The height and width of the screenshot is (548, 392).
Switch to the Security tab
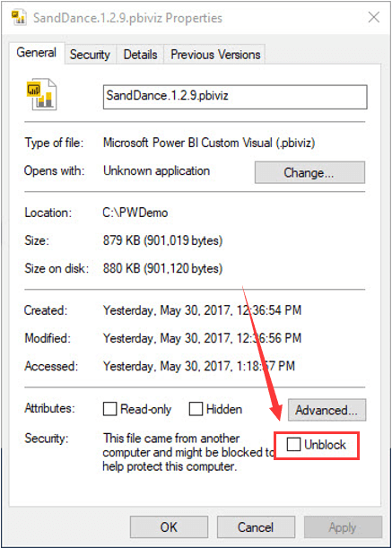[x=90, y=54]
